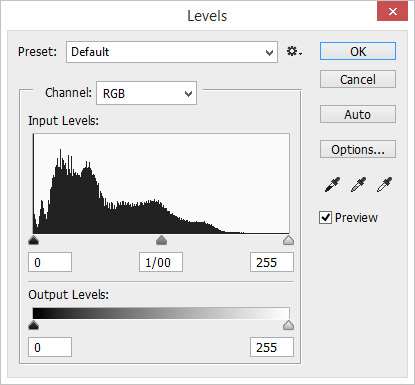This screenshot has width=415, height=385.
Task: Close the Levels dialog window
Action: (x=393, y=12)
